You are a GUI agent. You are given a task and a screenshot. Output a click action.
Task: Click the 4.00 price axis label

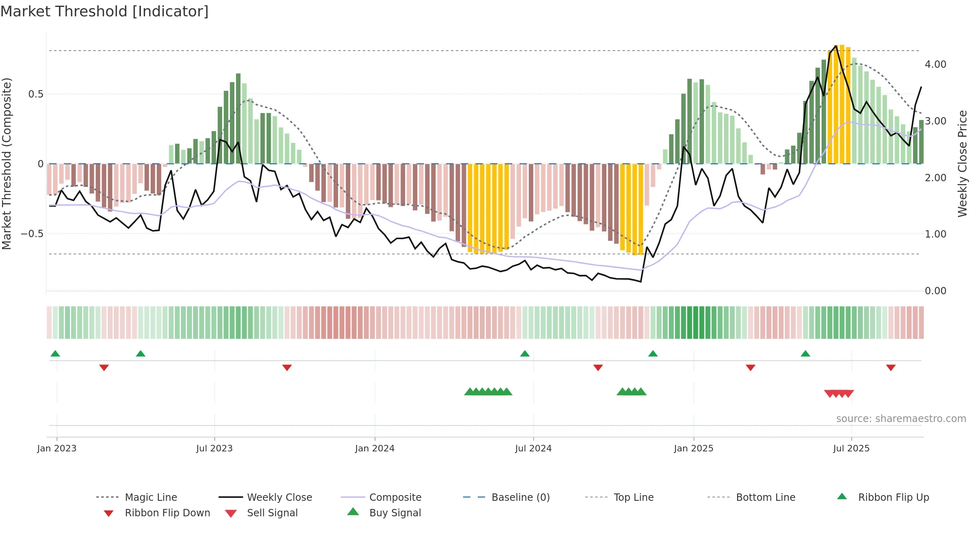[x=935, y=64]
